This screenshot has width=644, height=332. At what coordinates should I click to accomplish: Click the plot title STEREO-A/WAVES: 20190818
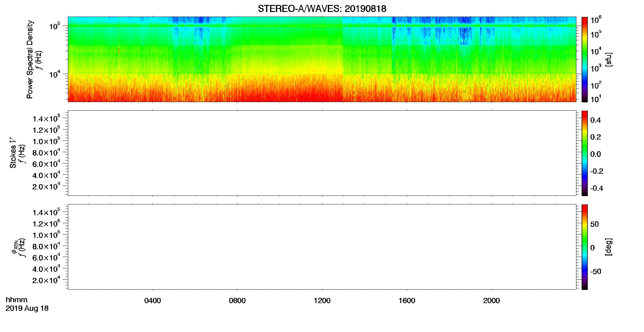(x=322, y=9)
